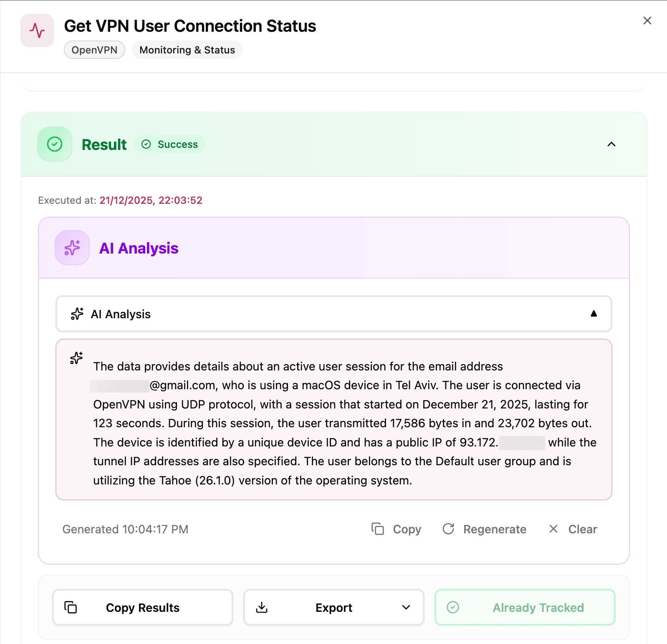
Task: Click the heartbeat activity icon beside the title
Action: pyautogui.click(x=37, y=30)
